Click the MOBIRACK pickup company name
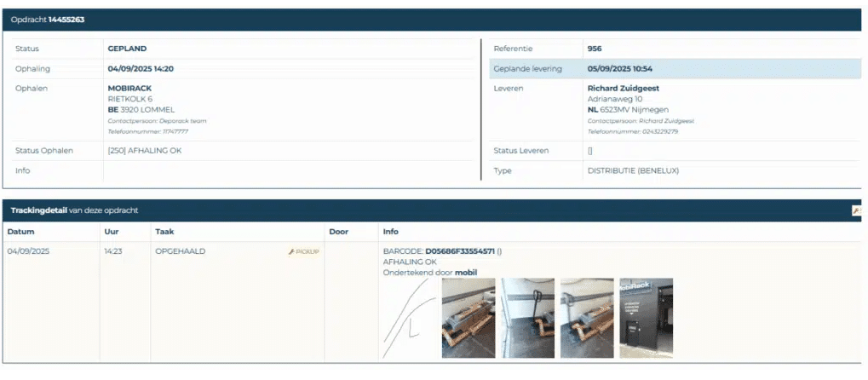The image size is (868, 380). coord(129,88)
